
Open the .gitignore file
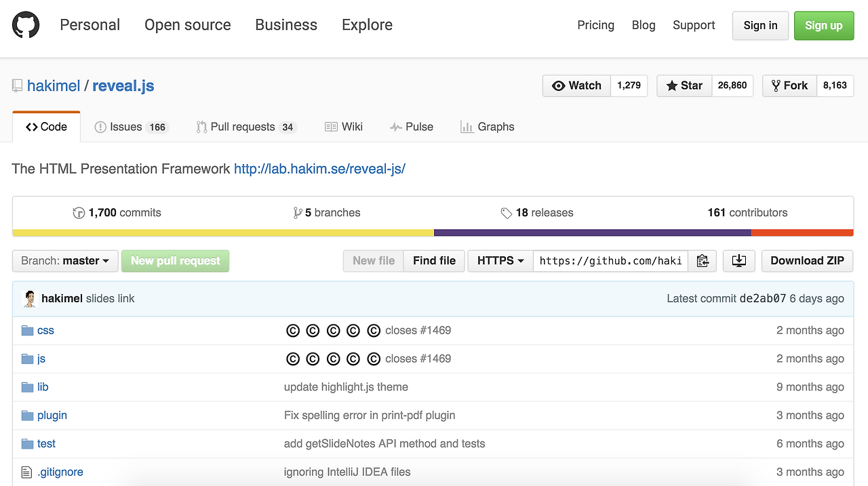pos(60,472)
